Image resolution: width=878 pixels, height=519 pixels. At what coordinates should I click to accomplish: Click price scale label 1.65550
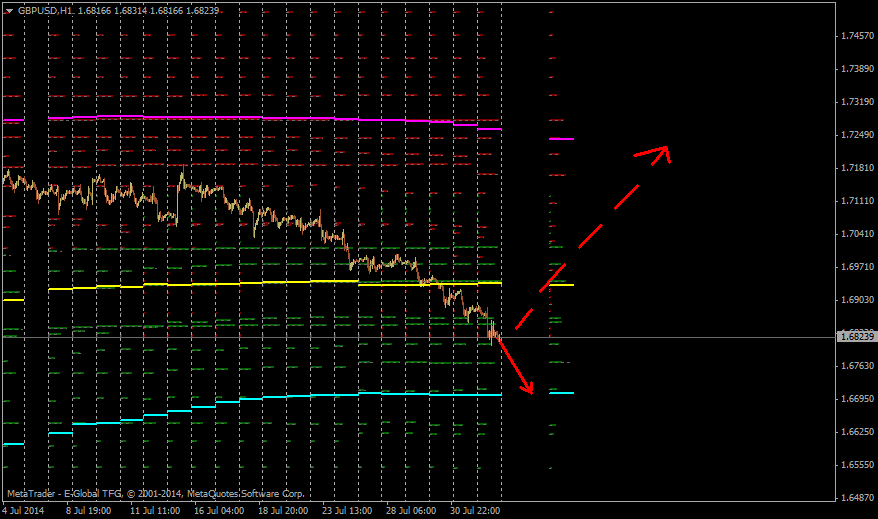(x=857, y=465)
